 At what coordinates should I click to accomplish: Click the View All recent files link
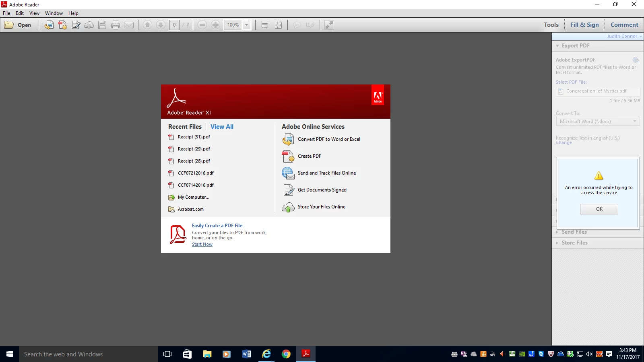pos(222,127)
